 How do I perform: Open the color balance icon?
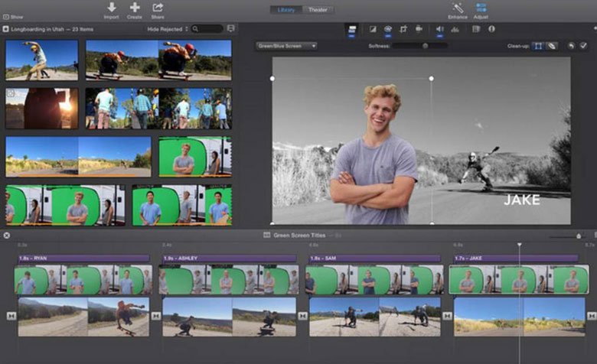(374, 29)
